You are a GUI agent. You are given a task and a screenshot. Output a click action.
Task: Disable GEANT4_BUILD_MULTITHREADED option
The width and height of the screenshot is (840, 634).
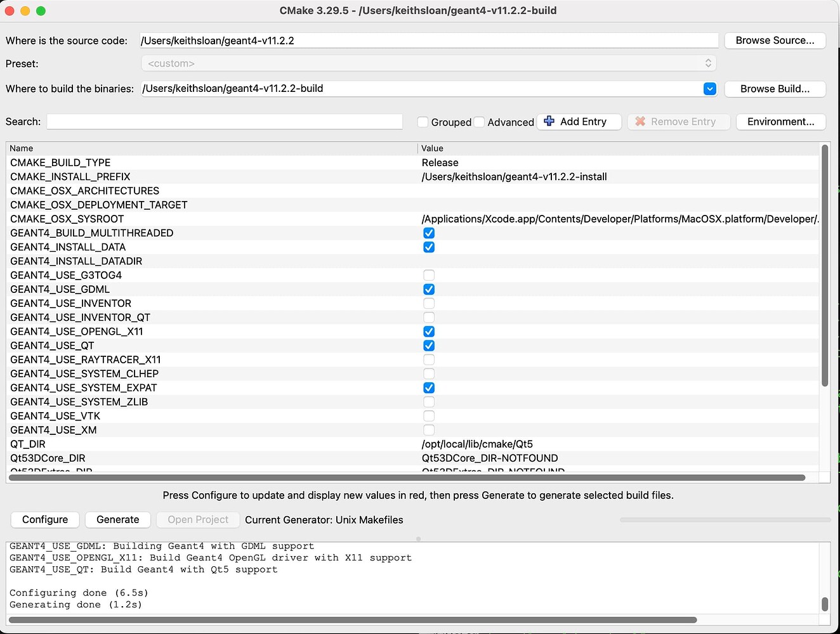pyautogui.click(x=429, y=233)
